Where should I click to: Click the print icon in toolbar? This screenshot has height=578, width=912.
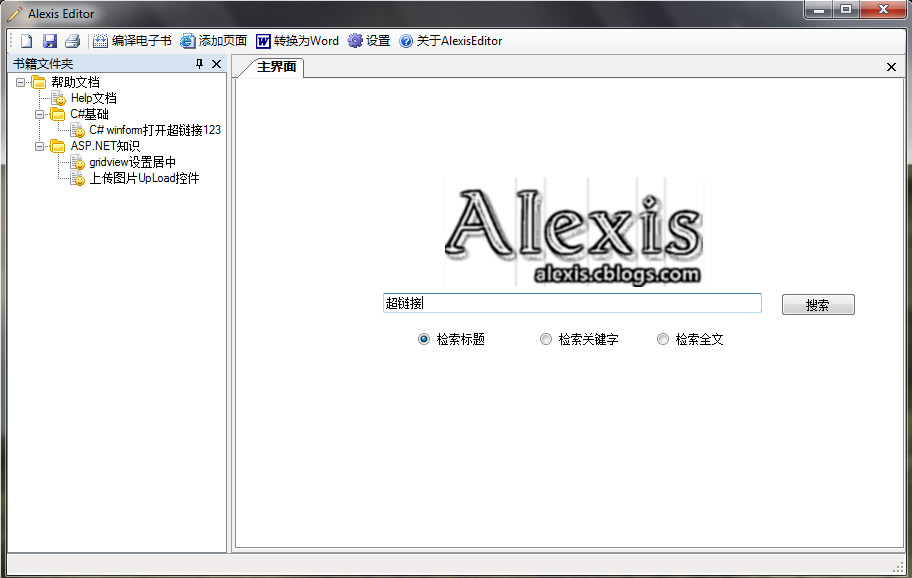coord(73,41)
